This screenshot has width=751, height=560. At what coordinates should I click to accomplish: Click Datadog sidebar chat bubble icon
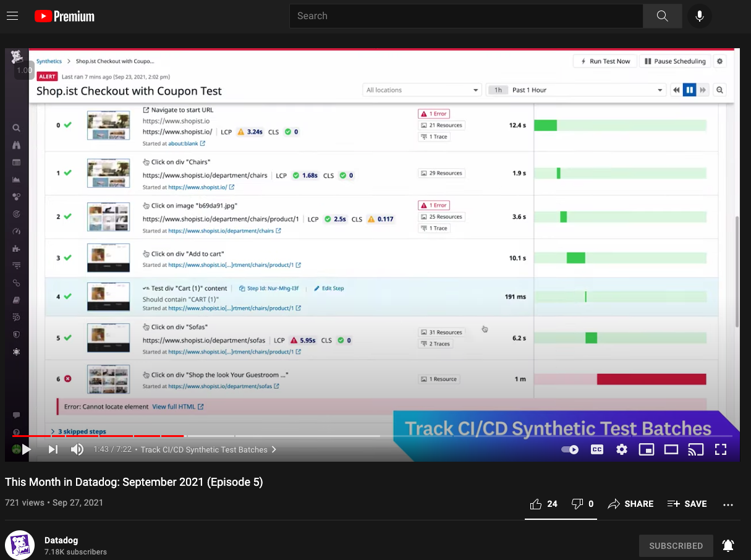[17, 415]
